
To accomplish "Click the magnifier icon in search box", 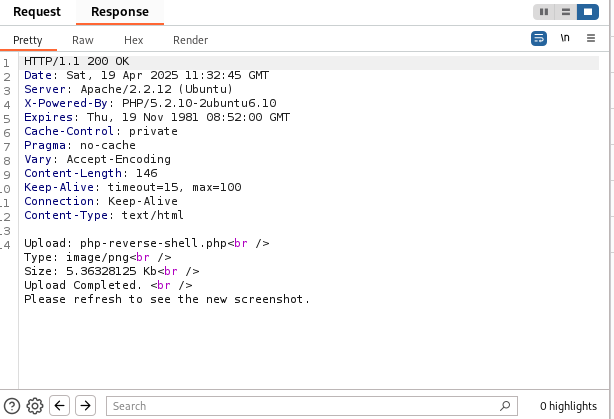I will (506, 406).
